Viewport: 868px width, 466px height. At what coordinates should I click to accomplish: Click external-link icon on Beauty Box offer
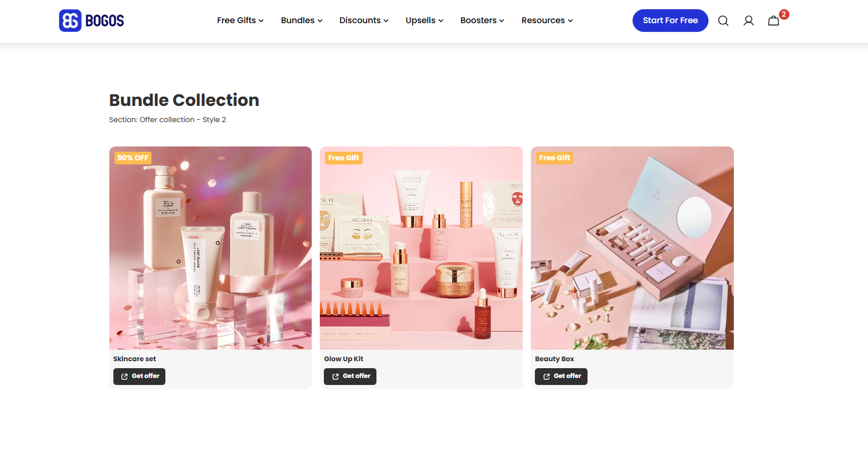546,376
